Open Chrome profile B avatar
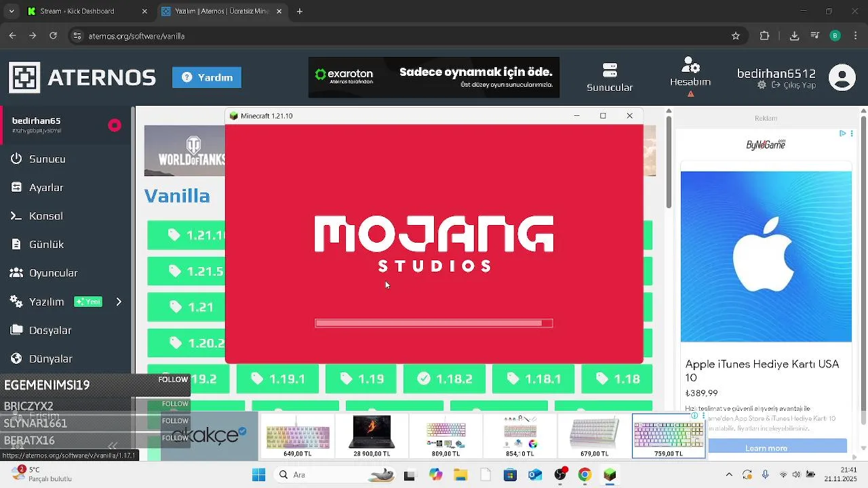Screen dimensions: 868x488 (835, 36)
